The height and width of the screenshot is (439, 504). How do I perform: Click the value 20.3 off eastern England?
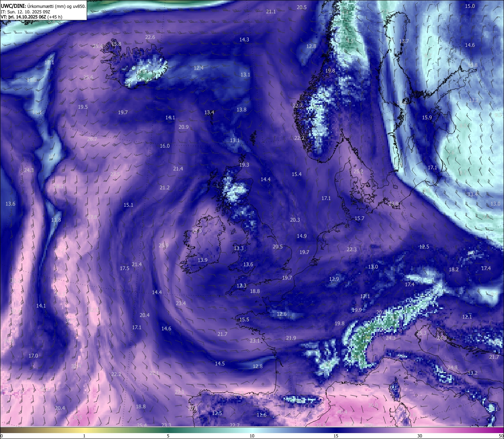click(x=295, y=220)
